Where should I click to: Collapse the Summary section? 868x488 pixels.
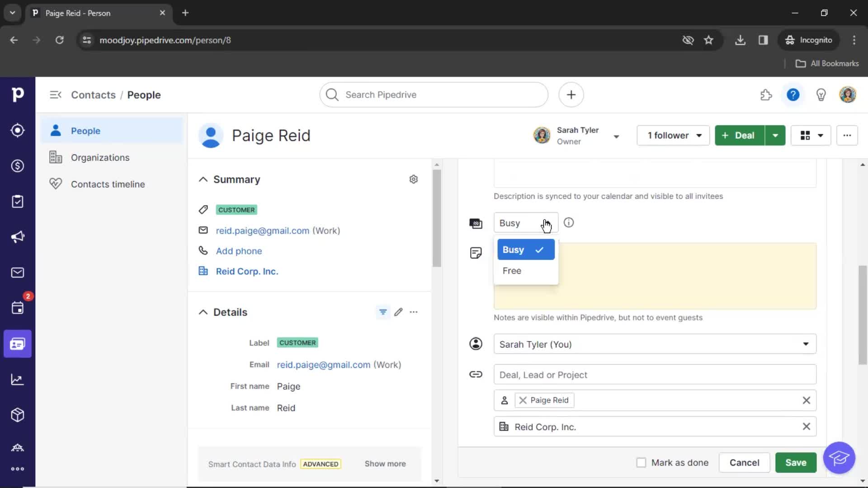203,179
